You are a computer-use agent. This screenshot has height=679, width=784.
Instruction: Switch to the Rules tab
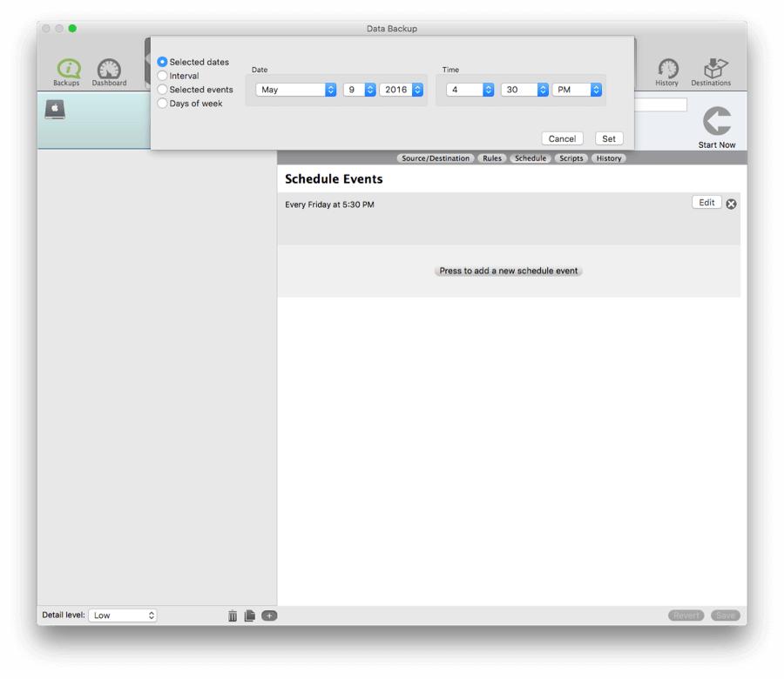coord(490,158)
